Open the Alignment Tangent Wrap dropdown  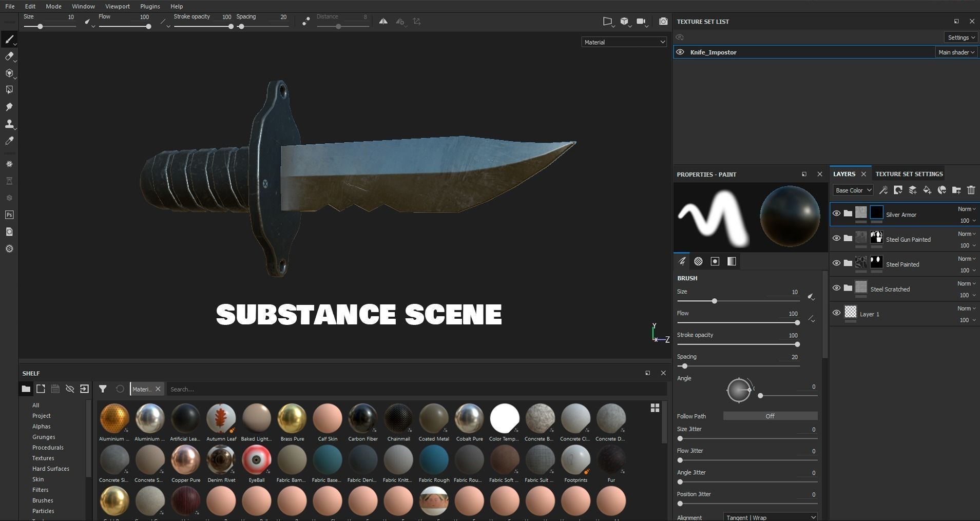[770, 517]
